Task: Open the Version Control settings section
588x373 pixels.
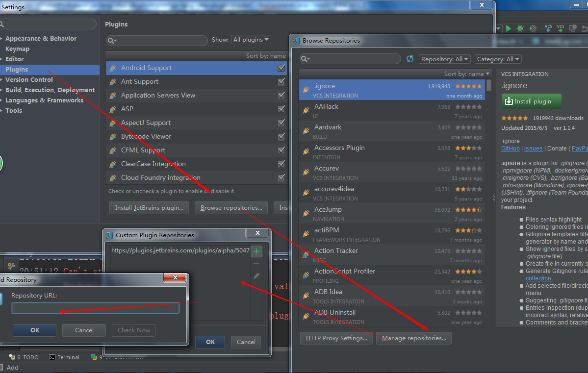Action: (x=28, y=79)
